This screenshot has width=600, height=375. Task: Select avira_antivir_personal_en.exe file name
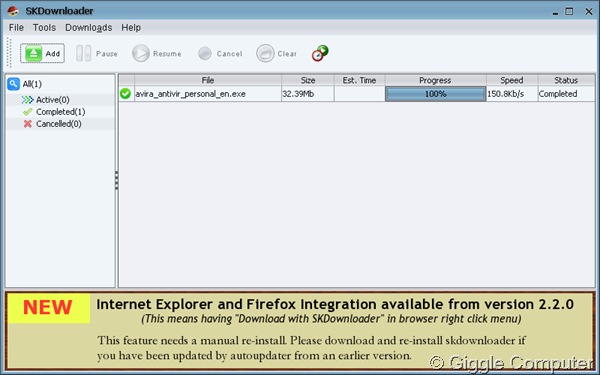(191, 94)
